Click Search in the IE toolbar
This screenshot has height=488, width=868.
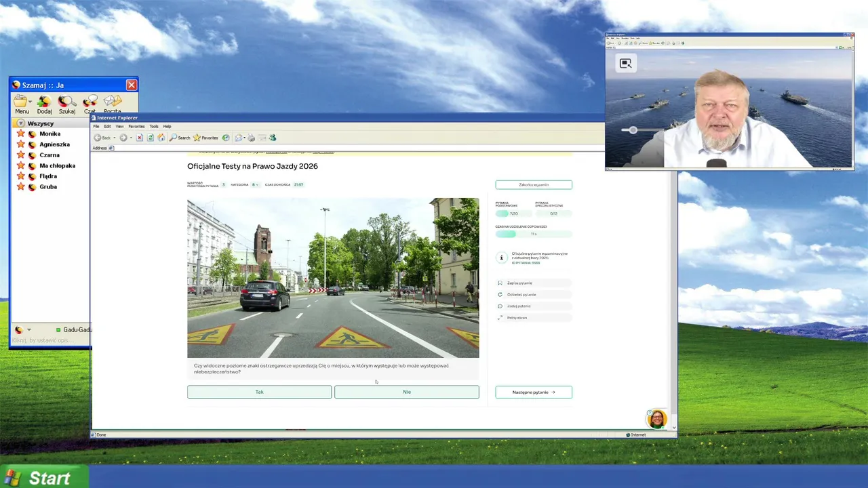click(180, 138)
